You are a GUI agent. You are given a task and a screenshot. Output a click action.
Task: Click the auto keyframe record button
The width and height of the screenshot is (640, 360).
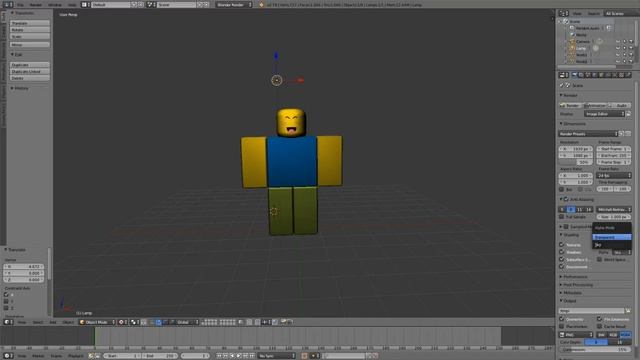coord(304,356)
